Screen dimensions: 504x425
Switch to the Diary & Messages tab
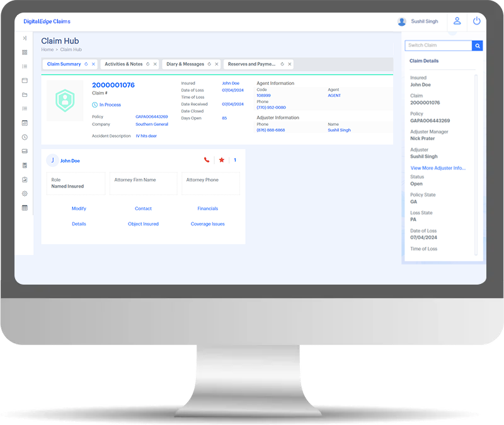pyautogui.click(x=185, y=64)
